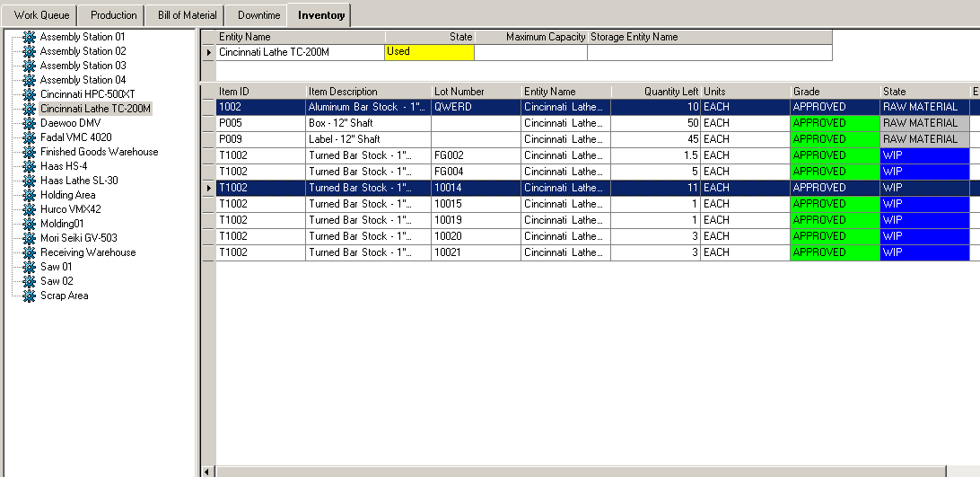Switch to the Downtime tab

click(x=258, y=15)
